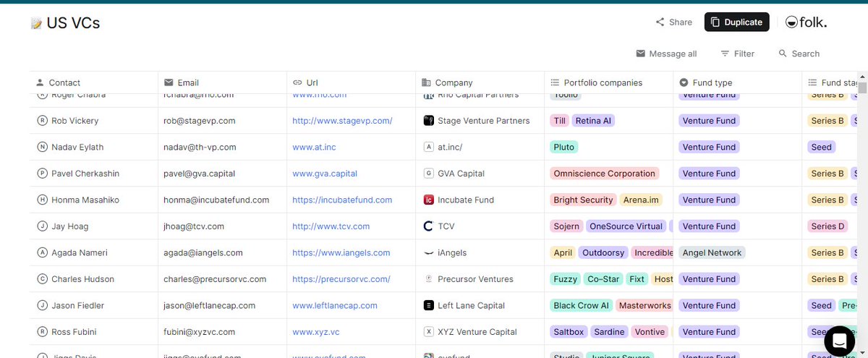The image size is (868, 358).
Task: Open link https://incubatefund.com
Action: 342,200
